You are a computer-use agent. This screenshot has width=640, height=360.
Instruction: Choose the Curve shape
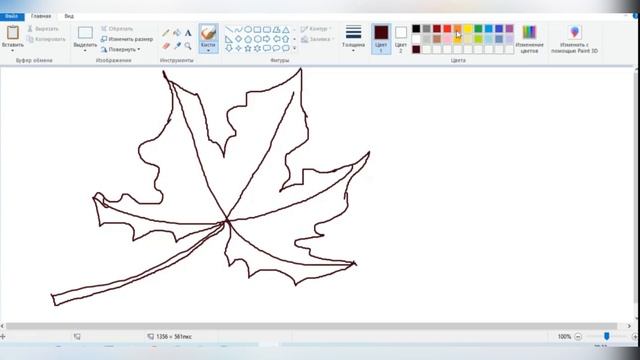point(238,29)
